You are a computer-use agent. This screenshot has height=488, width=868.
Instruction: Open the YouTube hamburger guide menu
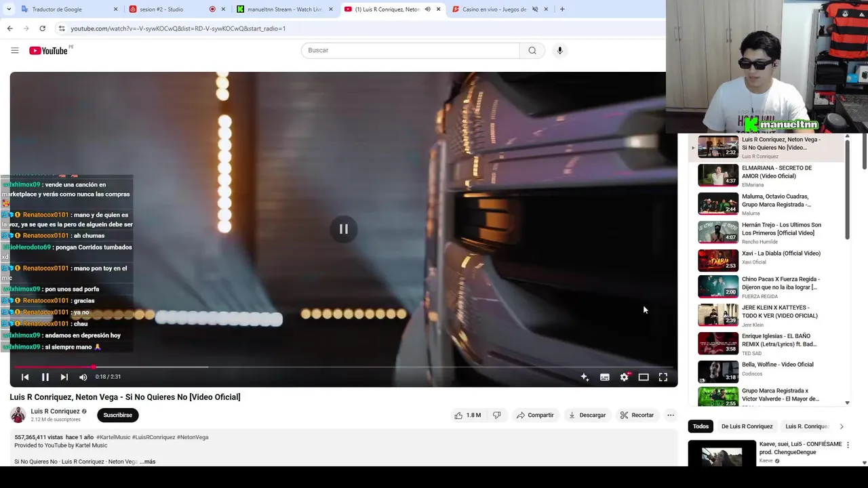click(14, 50)
